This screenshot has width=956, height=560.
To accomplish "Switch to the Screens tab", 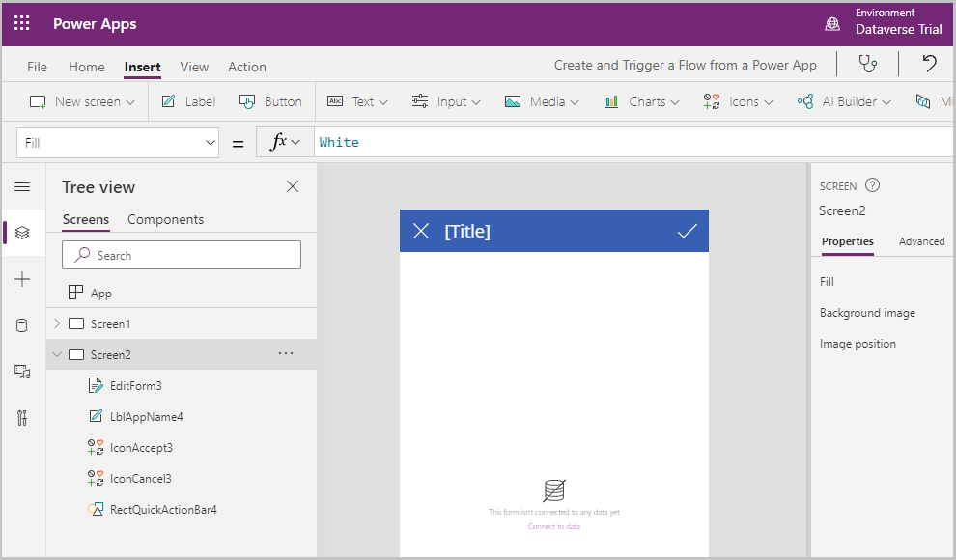I will (x=86, y=219).
